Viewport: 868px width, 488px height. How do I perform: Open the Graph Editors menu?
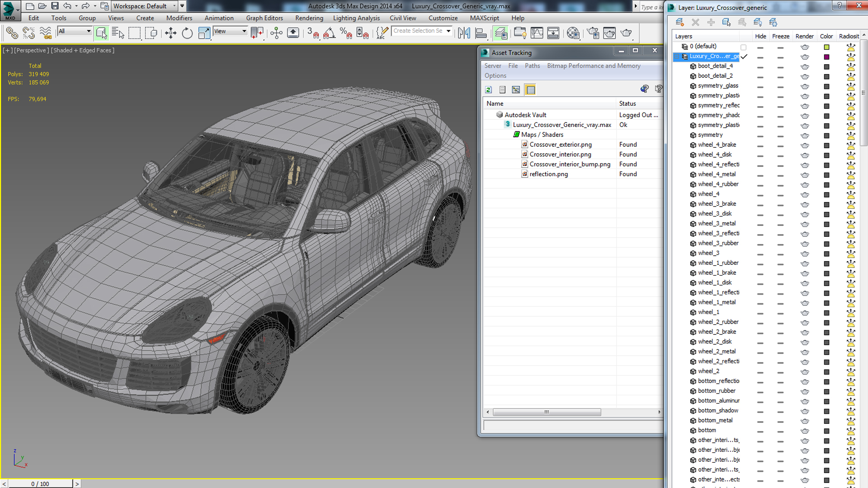point(264,18)
